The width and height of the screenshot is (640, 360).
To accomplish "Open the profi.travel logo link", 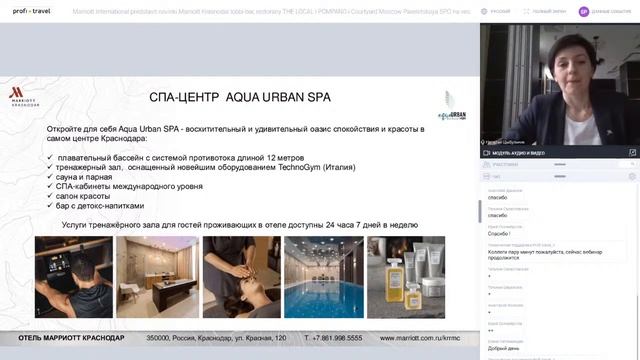I will [31, 11].
